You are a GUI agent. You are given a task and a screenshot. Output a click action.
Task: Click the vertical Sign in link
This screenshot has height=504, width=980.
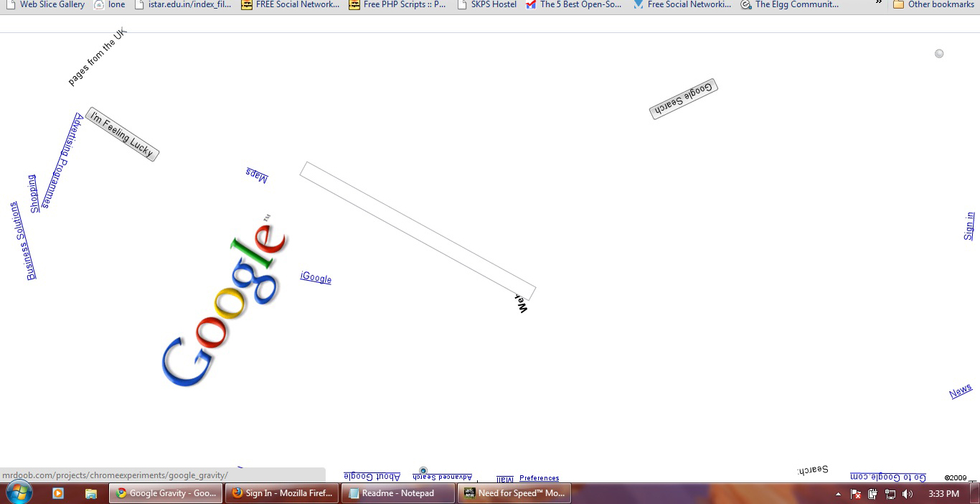point(969,225)
